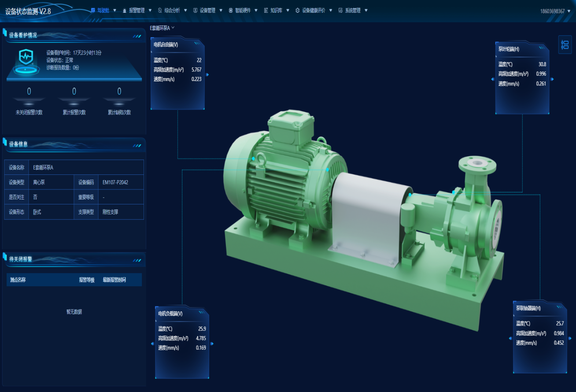Click the 未关闭报警次数 counter

(29, 92)
